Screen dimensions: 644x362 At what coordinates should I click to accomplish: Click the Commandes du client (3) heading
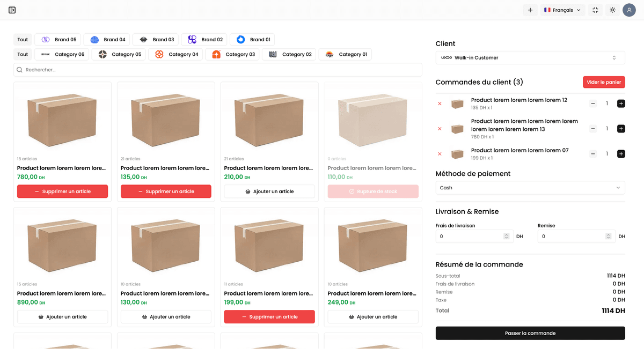[x=479, y=82]
